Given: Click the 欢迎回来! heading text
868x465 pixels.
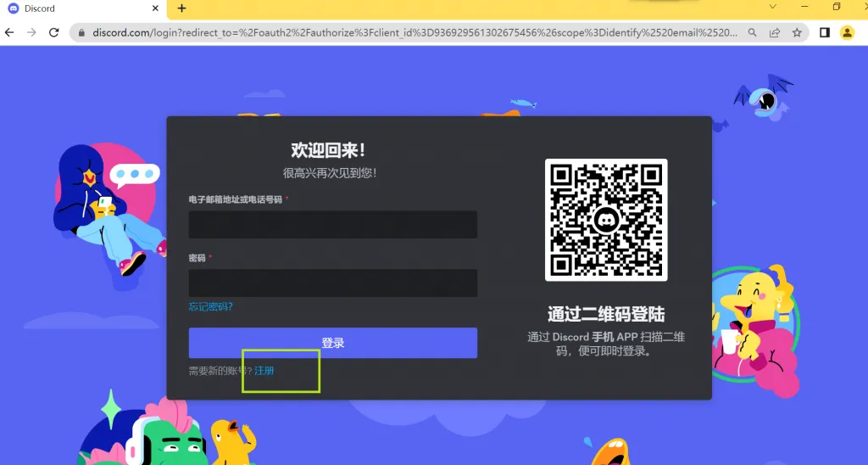Looking at the screenshot, I should pyautogui.click(x=328, y=150).
